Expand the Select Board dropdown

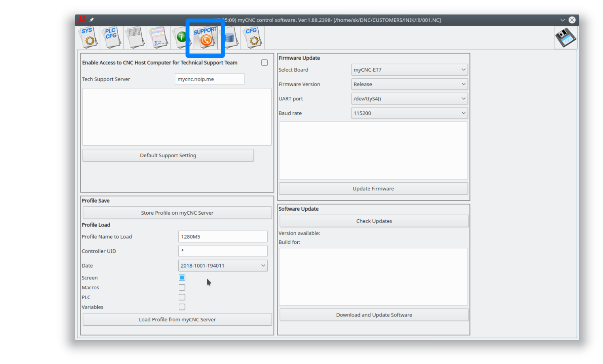click(409, 70)
